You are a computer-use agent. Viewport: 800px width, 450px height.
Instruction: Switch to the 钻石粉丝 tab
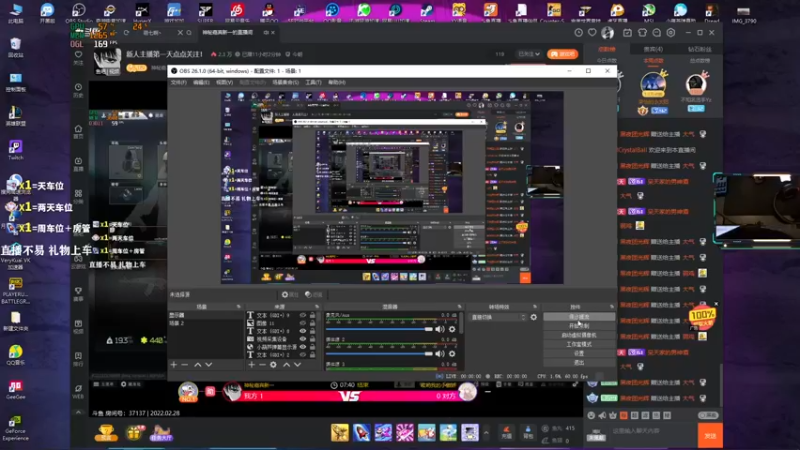coord(699,49)
